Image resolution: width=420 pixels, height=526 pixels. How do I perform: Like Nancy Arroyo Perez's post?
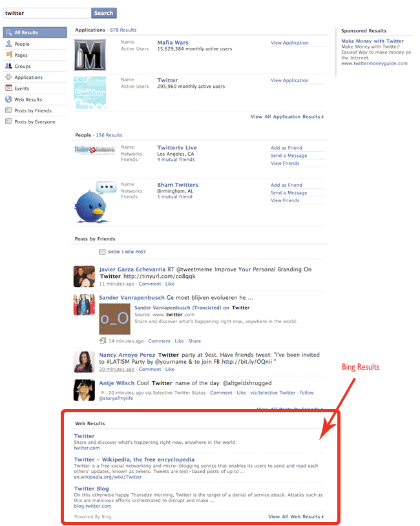point(170,370)
